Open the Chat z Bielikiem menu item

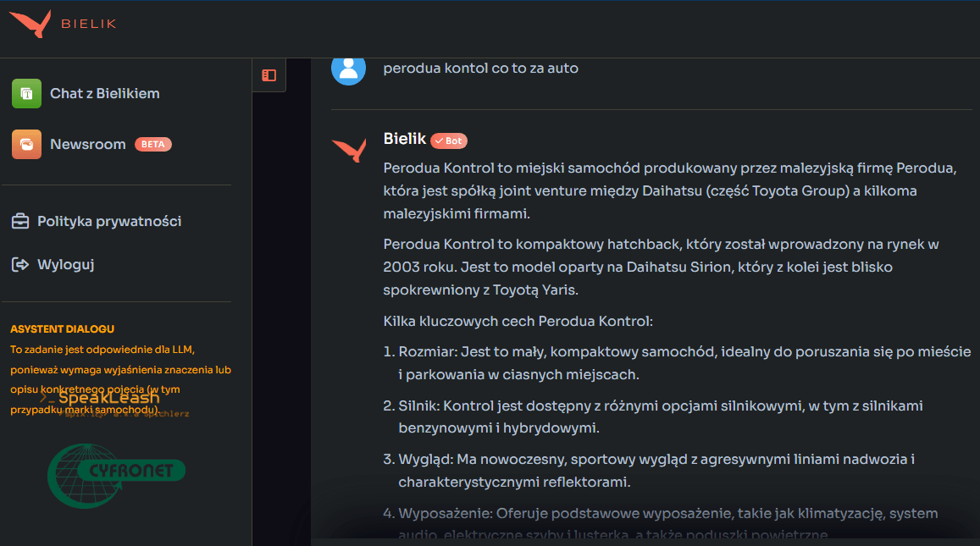pos(104,93)
